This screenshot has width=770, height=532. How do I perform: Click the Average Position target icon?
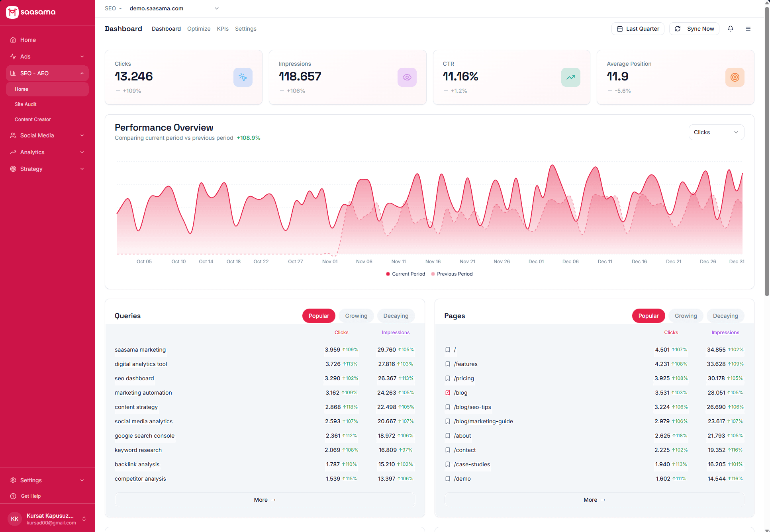point(735,77)
